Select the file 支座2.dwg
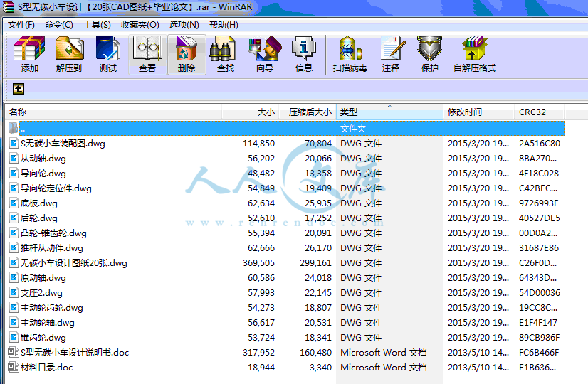 coord(41,293)
